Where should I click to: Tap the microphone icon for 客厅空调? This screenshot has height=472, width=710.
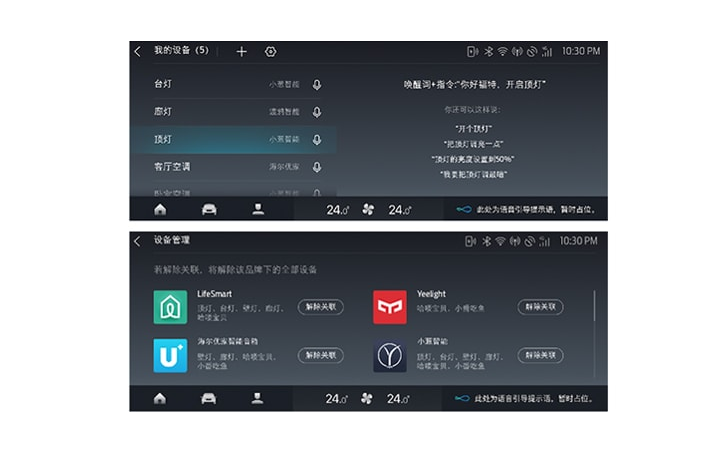click(x=317, y=167)
